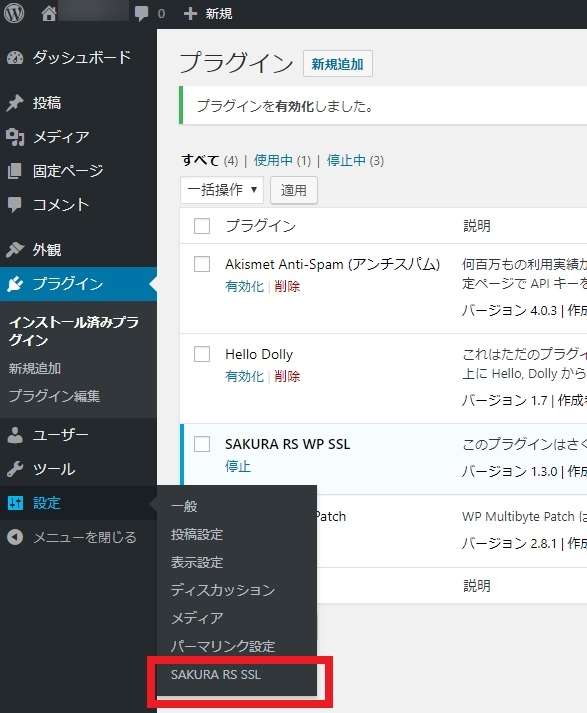Click the 投稿 pin icon

[x=15, y=103]
